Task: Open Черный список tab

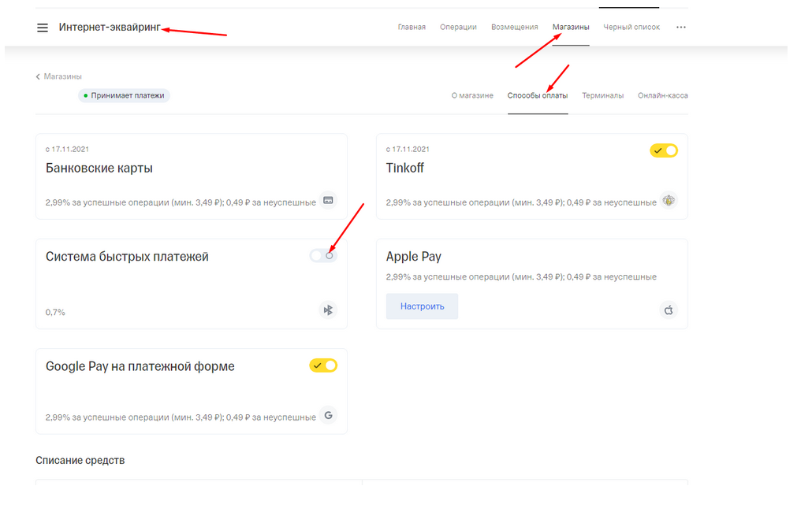Action: 631,27
